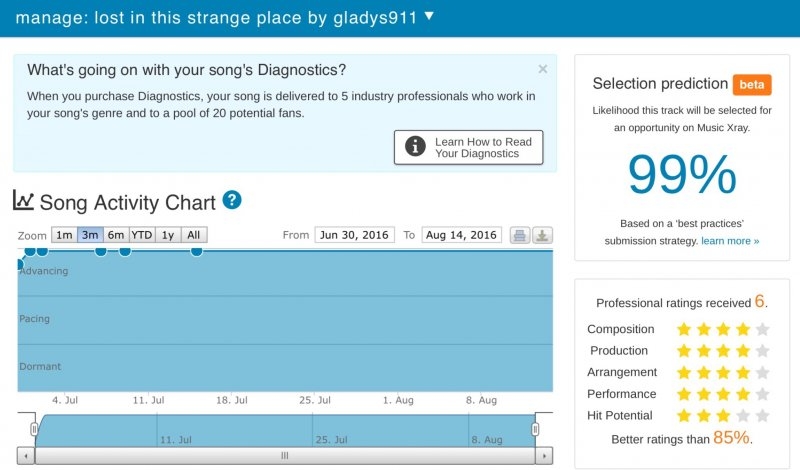Open the song title dropdown arrow
800x470 pixels.
point(429,16)
